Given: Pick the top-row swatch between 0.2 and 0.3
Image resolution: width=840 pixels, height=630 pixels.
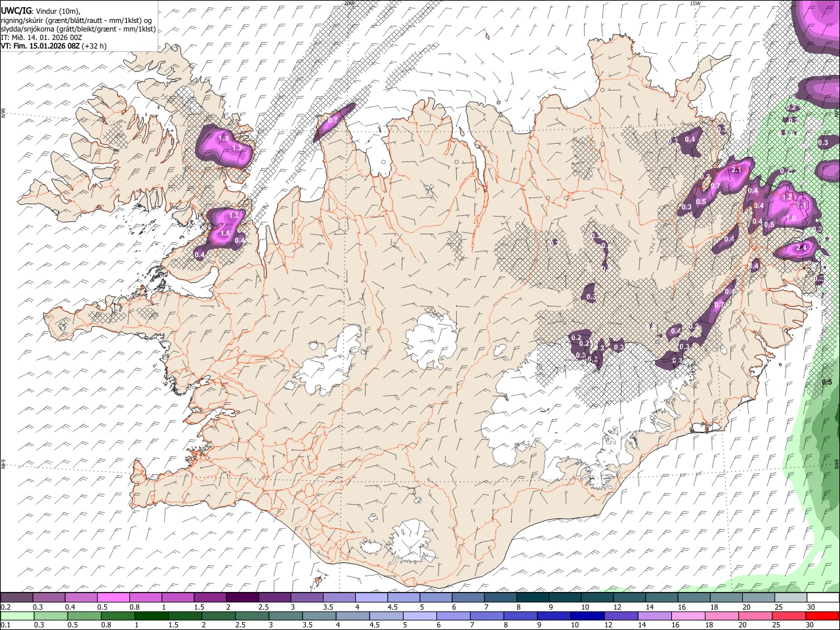Looking at the screenshot, I should coord(16,597).
